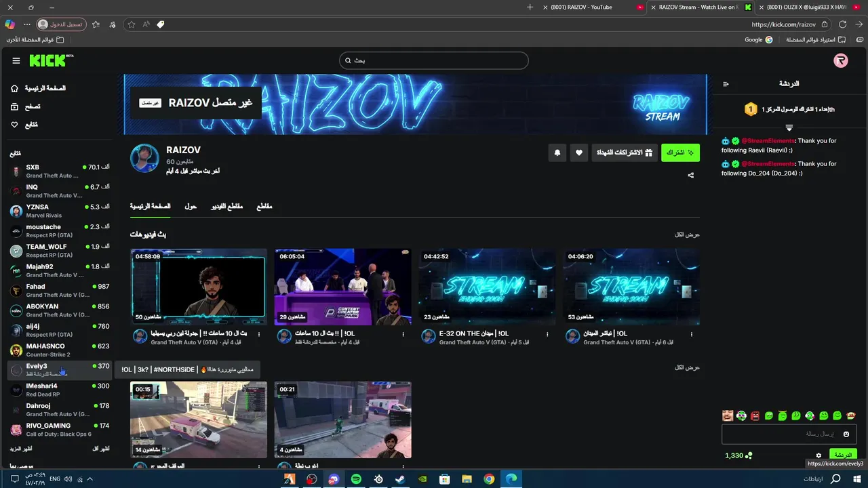Image resolution: width=868 pixels, height=488 pixels.
Task: Open options for the 04:06:20 video
Action: click(x=692, y=334)
